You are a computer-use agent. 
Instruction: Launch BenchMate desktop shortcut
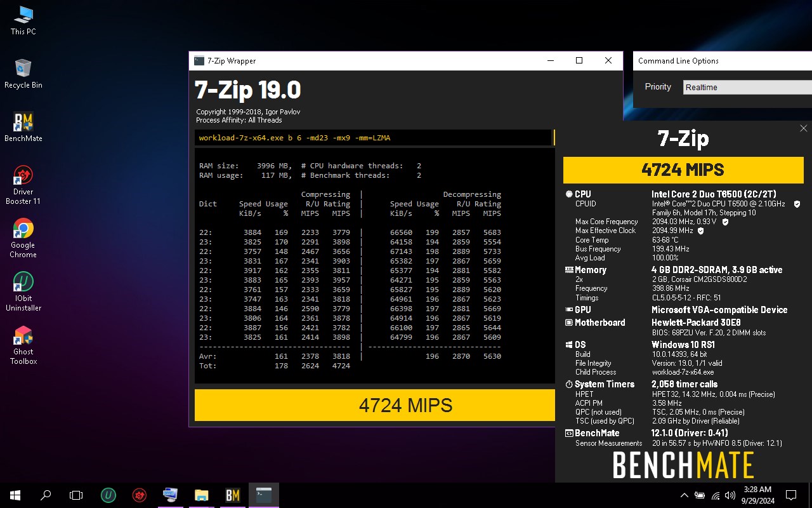click(x=23, y=127)
